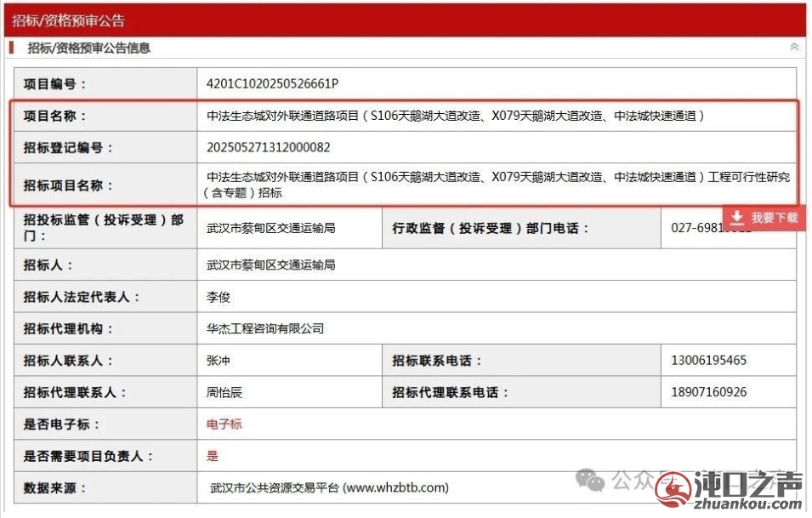Click the 招标项目名称 value text

click(x=496, y=185)
